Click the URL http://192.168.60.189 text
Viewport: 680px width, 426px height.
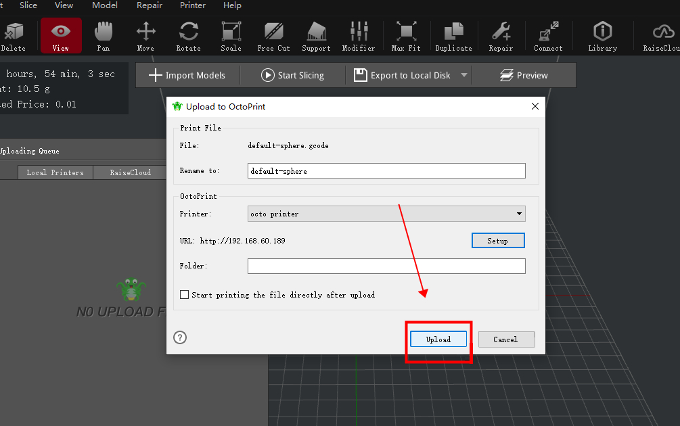coord(233,241)
